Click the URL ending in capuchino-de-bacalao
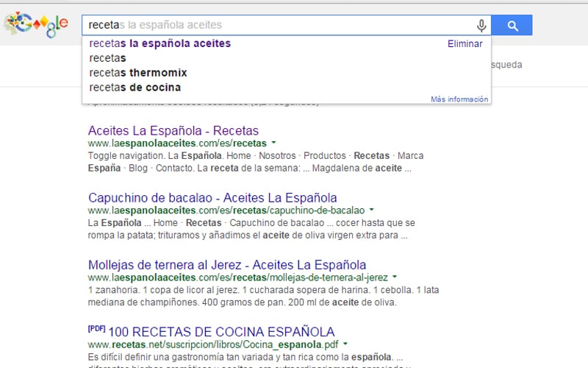 click(226, 210)
